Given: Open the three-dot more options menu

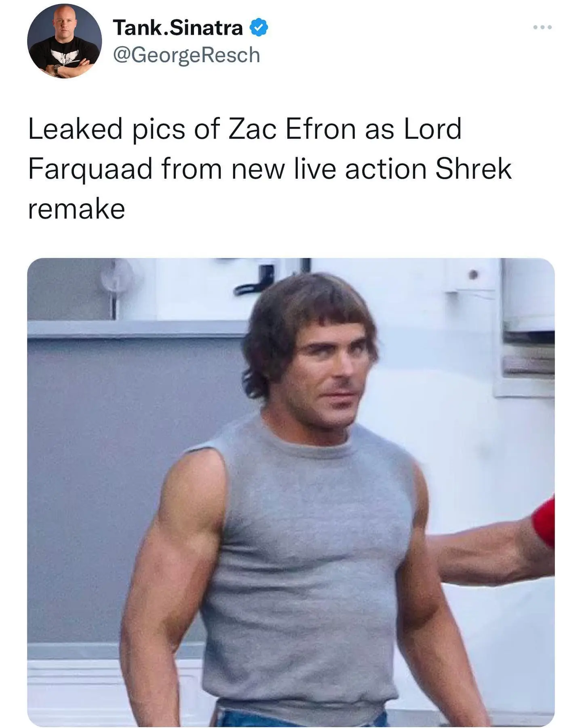Looking at the screenshot, I should [x=542, y=27].
